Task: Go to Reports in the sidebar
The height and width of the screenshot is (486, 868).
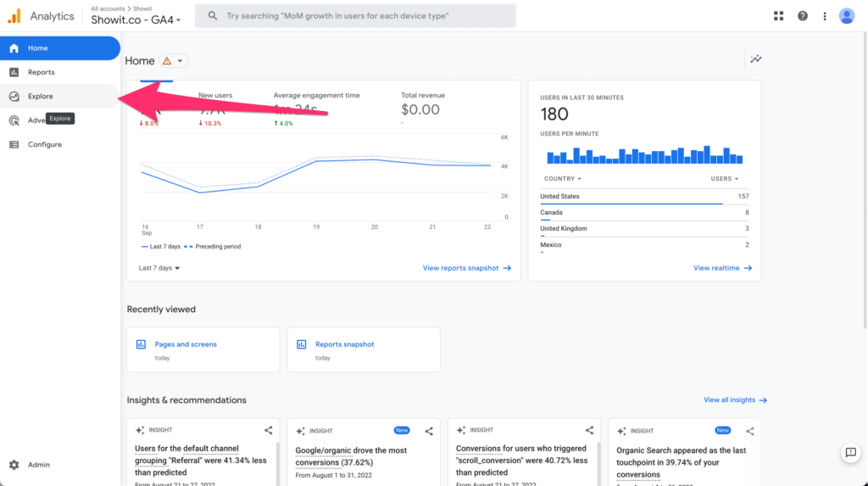Action: pyautogui.click(x=41, y=72)
